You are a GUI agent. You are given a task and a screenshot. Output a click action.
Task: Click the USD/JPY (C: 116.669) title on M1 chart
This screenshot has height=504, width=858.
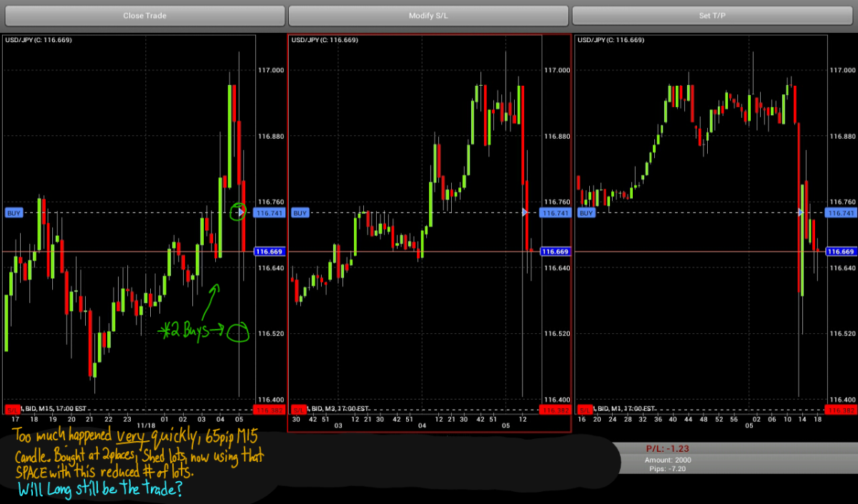click(611, 40)
